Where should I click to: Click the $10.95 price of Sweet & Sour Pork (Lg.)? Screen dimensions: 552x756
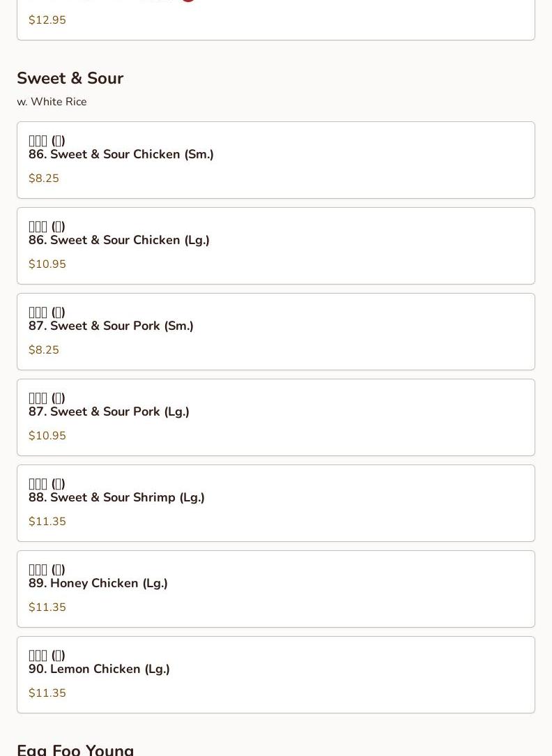point(47,436)
